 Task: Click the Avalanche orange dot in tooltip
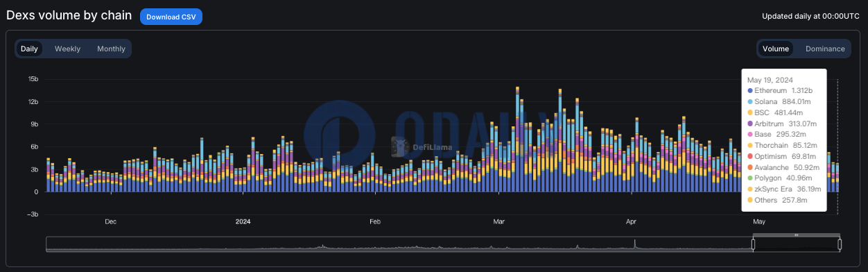click(x=750, y=167)
